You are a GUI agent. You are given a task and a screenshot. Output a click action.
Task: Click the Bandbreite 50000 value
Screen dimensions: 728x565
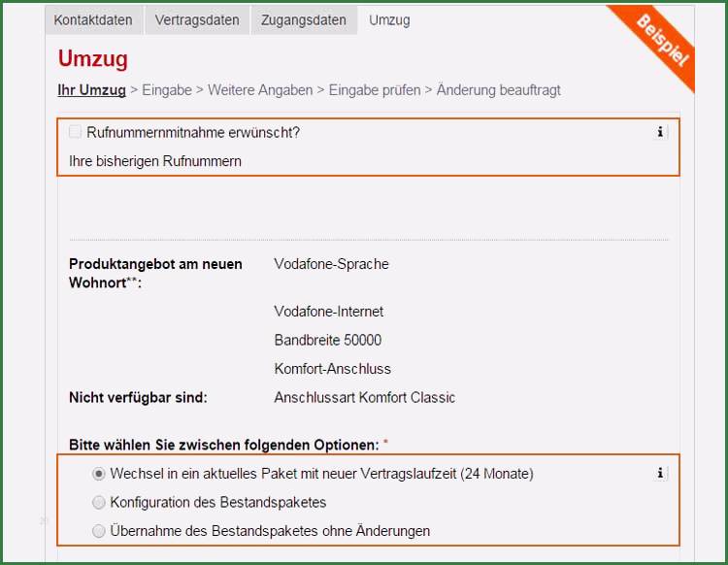click(x=328, y=341)
